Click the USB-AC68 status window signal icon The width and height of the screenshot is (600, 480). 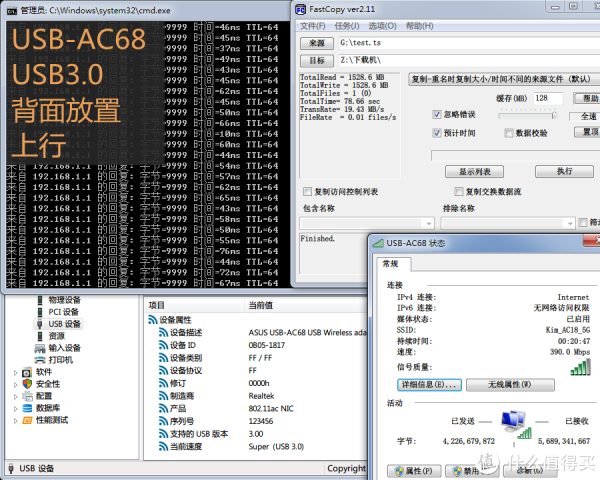coord(378,243)
